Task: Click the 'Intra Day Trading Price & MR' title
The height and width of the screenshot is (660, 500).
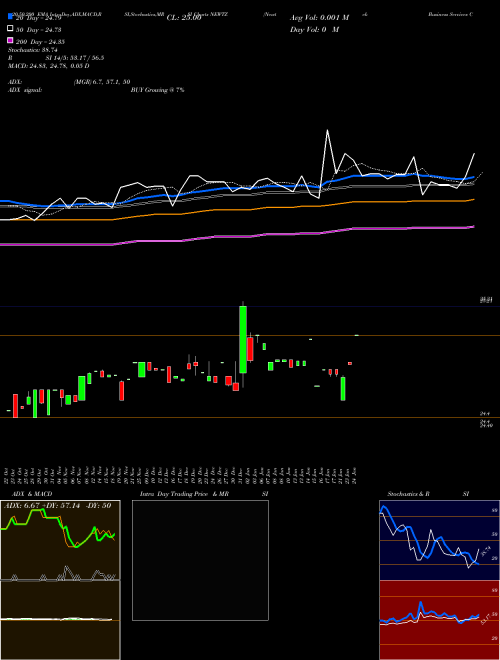Action: [x=184, y=494]
